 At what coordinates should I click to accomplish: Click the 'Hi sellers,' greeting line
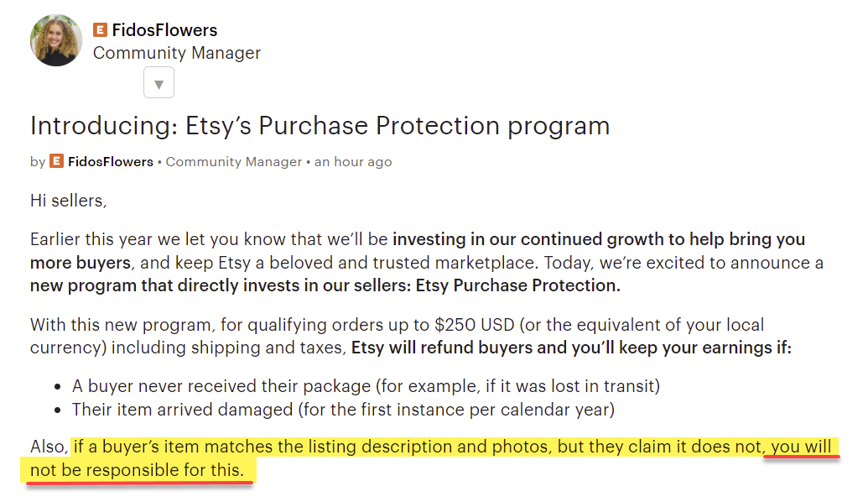(68, 201)
